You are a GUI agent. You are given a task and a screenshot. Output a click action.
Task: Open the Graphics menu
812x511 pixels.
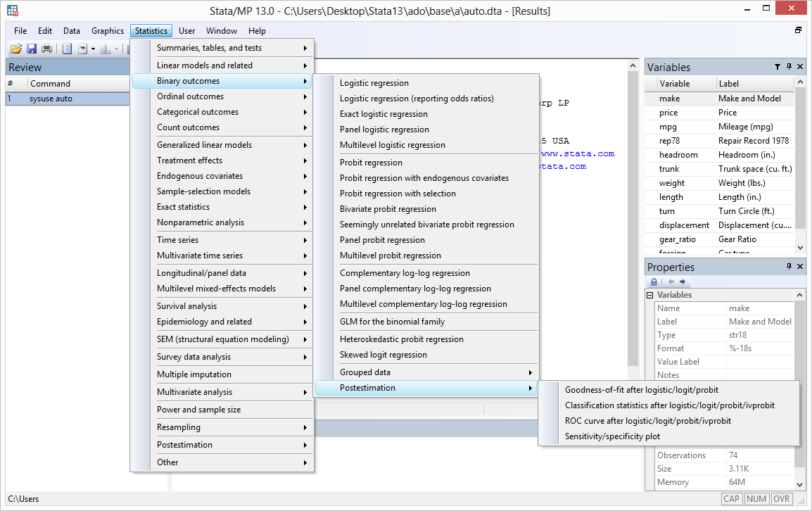tap(108, 30)
